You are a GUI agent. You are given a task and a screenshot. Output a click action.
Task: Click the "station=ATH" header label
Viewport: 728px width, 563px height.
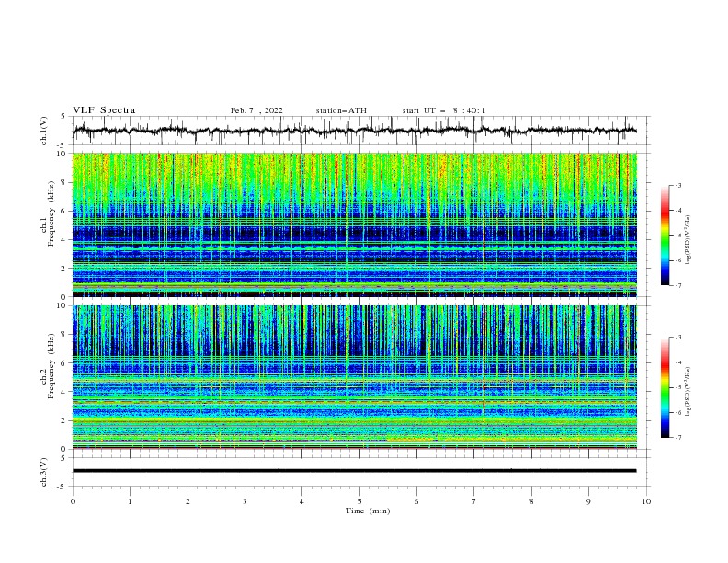click(341, 110)
